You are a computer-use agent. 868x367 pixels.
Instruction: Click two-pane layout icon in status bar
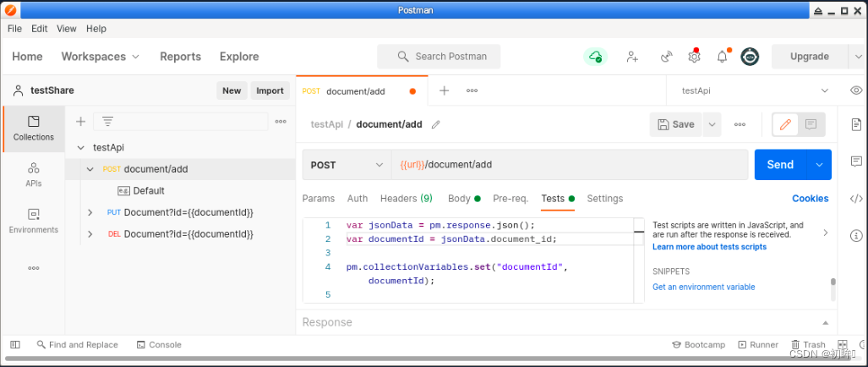[843, 344]
